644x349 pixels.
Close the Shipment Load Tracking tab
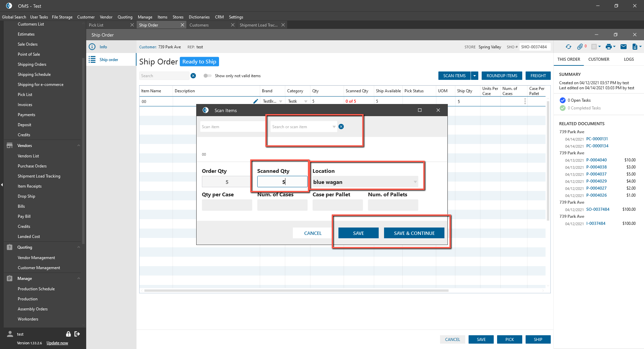coord(283,25)
